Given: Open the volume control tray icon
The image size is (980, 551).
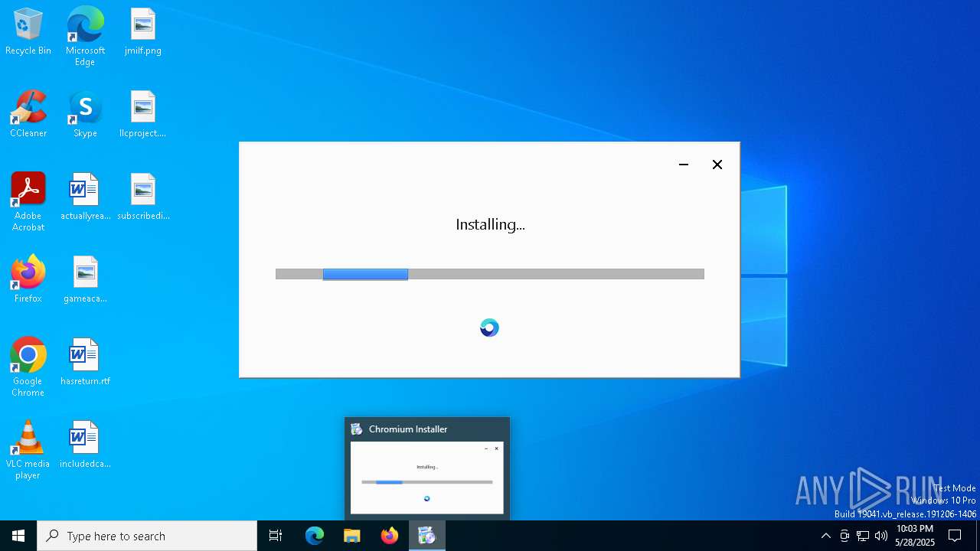Looking at the screenshot, I should click(x=881, y=536).
